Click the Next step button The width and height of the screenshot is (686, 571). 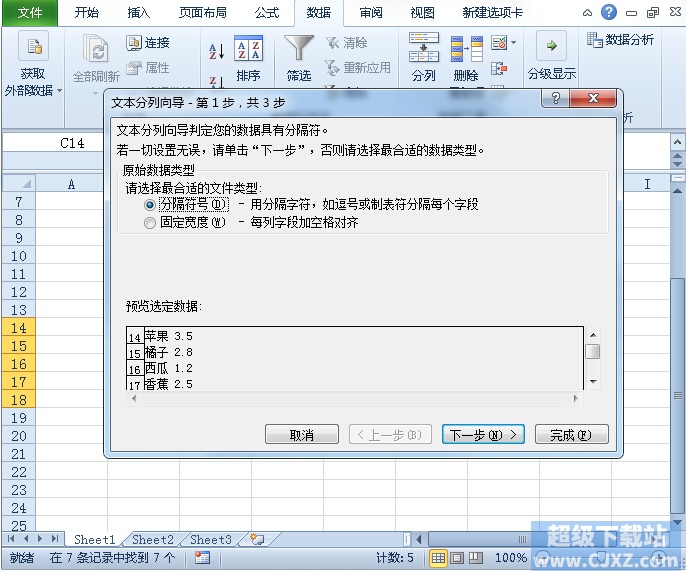point(483,434)
